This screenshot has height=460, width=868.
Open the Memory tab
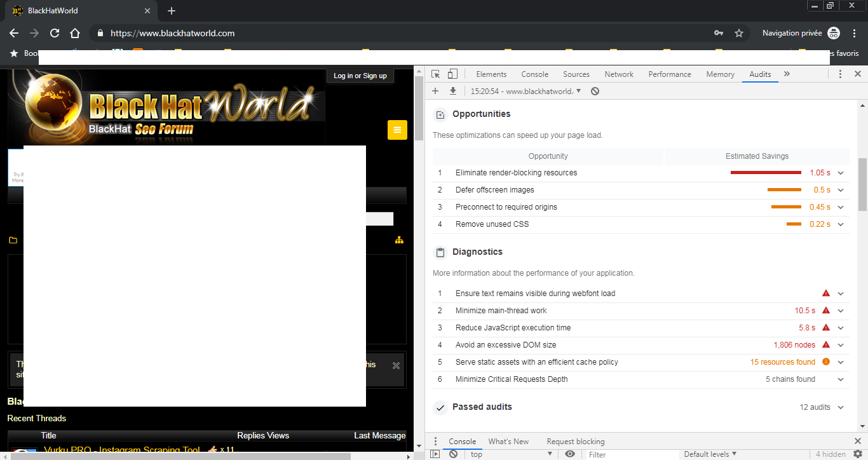point(720,74)
